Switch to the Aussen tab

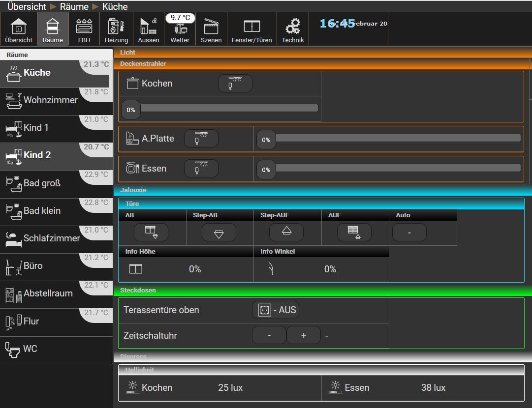point(148,29)
